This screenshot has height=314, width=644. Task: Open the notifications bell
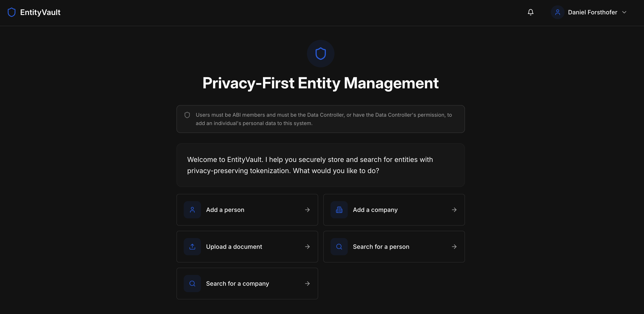coord(530,12)
